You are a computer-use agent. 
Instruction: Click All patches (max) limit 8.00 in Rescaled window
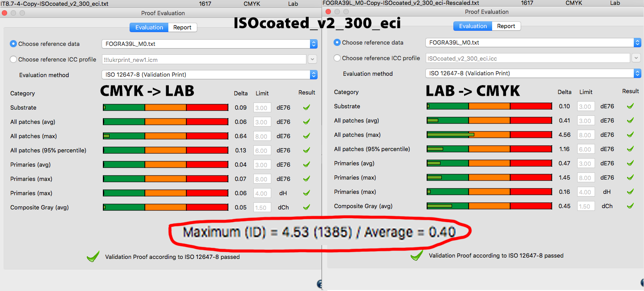click(586, 135)
